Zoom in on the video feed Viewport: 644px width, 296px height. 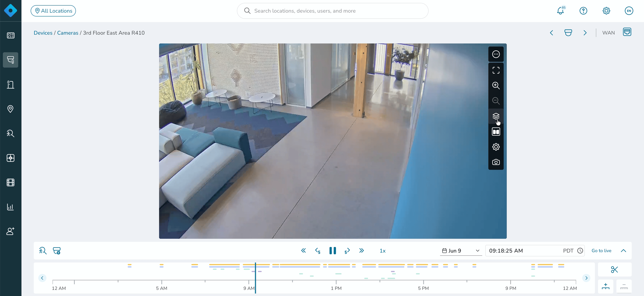[496, 85]
